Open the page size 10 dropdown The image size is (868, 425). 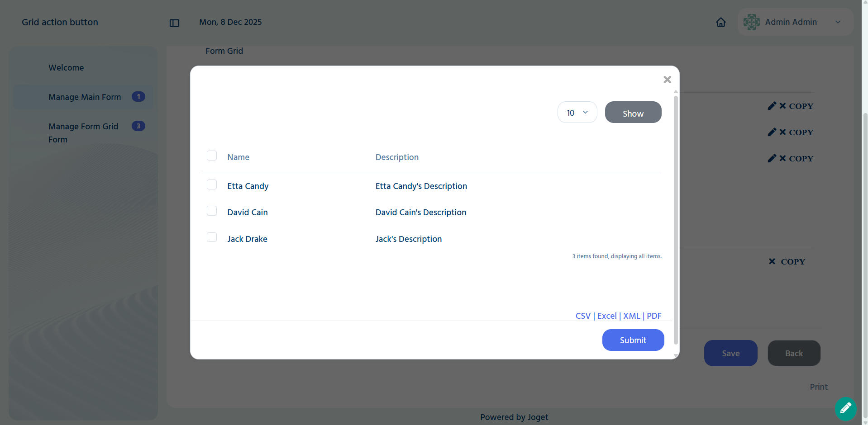(577, 112)
